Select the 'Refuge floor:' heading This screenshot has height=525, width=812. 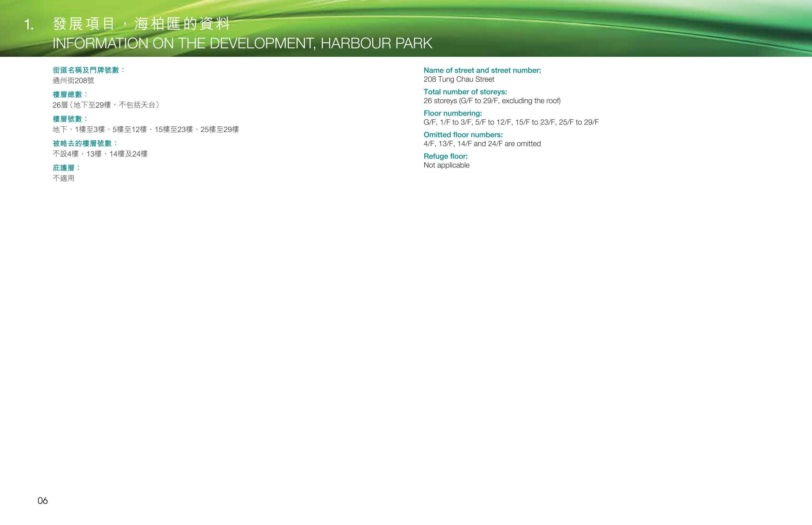[x=445, y=156]
